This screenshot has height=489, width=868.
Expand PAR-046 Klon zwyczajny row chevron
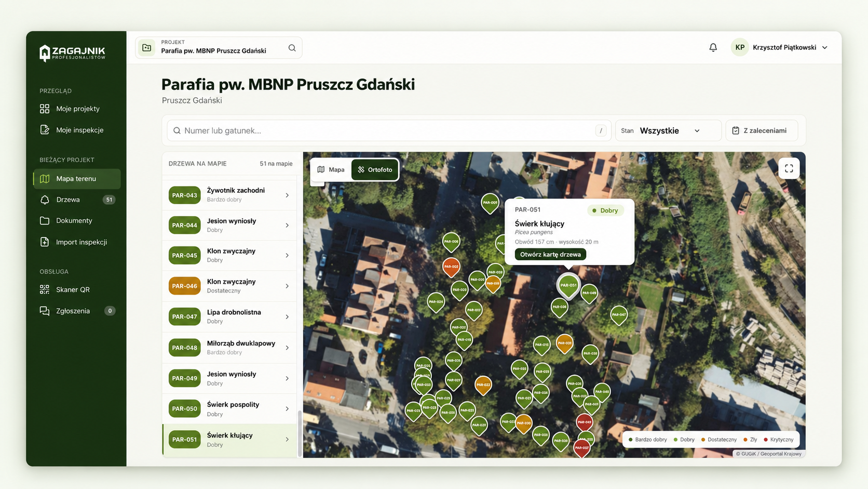pyautogui.click(x=287, y=286)
